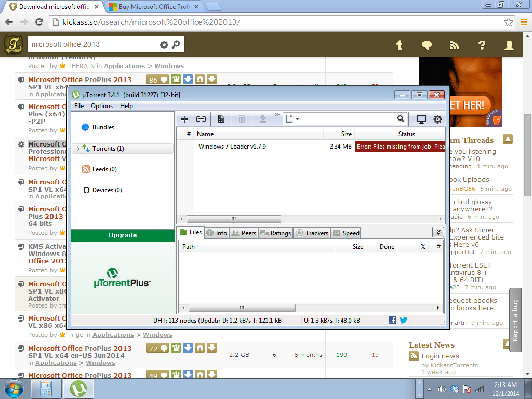
Task: Select Feeds (0) in the sidebar
Action: (x=104, y=169)
